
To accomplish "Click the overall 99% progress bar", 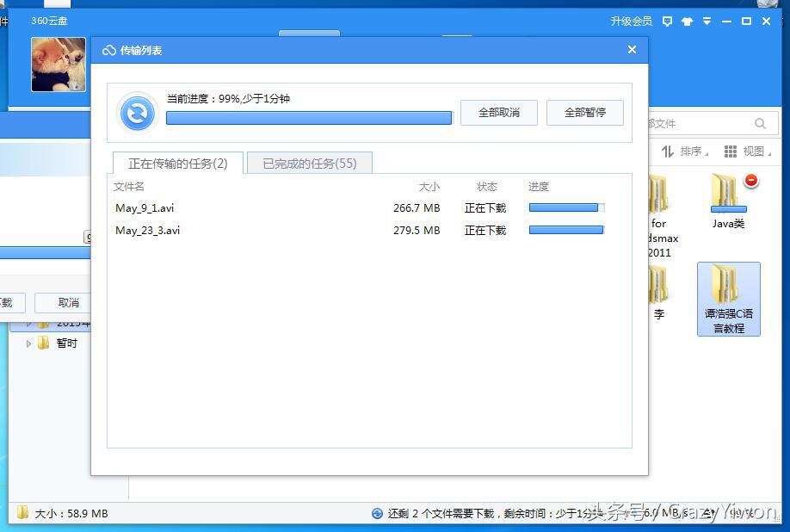I will pyautogui.click(x=308, y=117).
